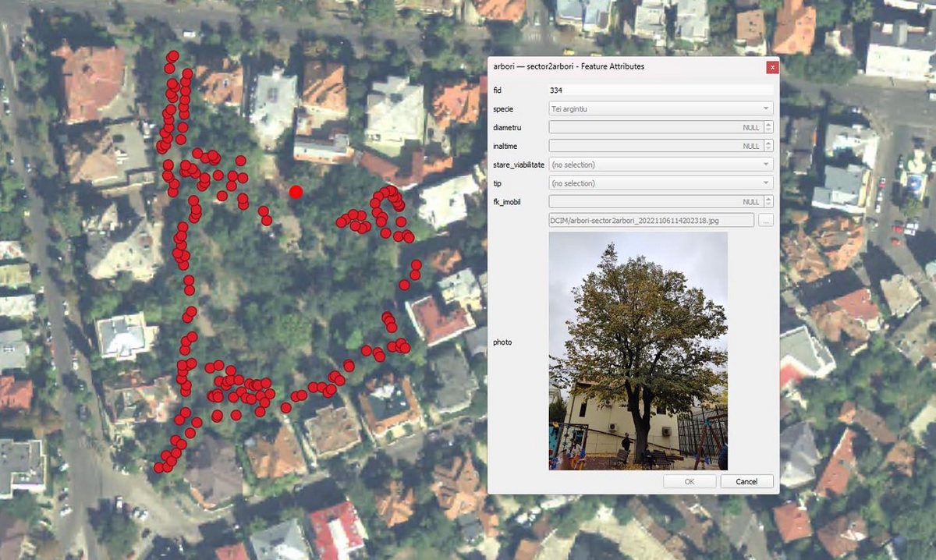Click the tree photo preview image
Viewport: 936px width, 560px height.
pyautogui.click(x=638, y=351)
